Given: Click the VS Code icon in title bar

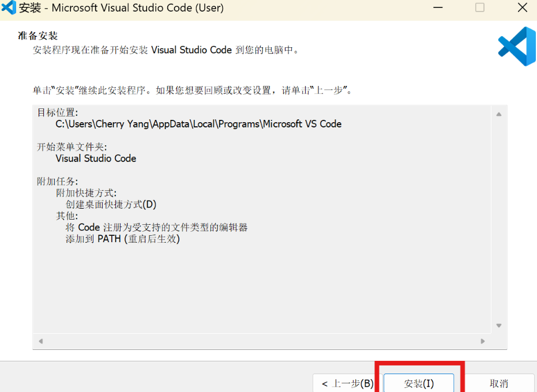Looking at the screenshot, I should click(x=9, y=8).
